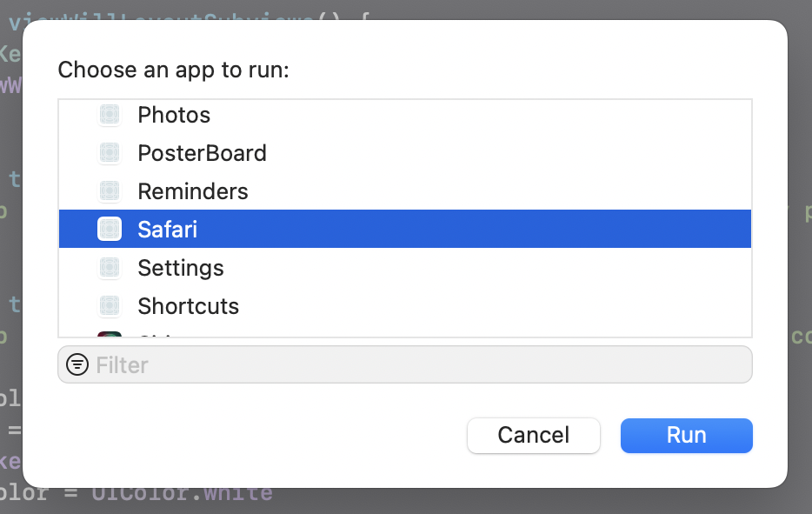Viewport: 812px width, 514px height.
Task: Click the filter funnel icon in the search field
Action: 77,364
